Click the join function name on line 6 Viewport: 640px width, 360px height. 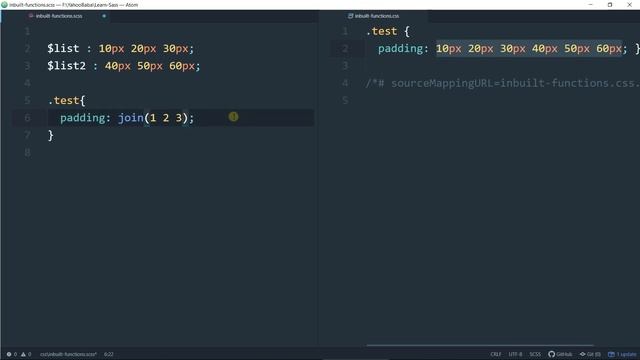(131, 118)
